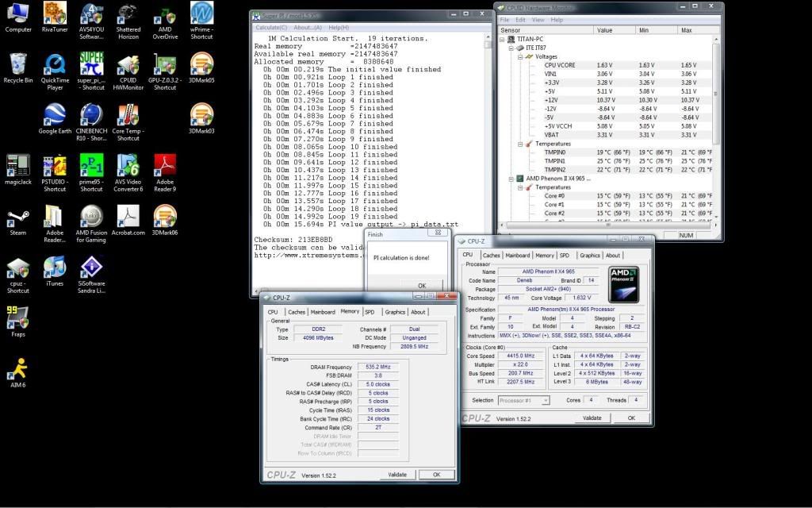Viewport: 812px width, 508px height.
Task: Click the Value column header in HWMonitor
Action: point(615,30)
